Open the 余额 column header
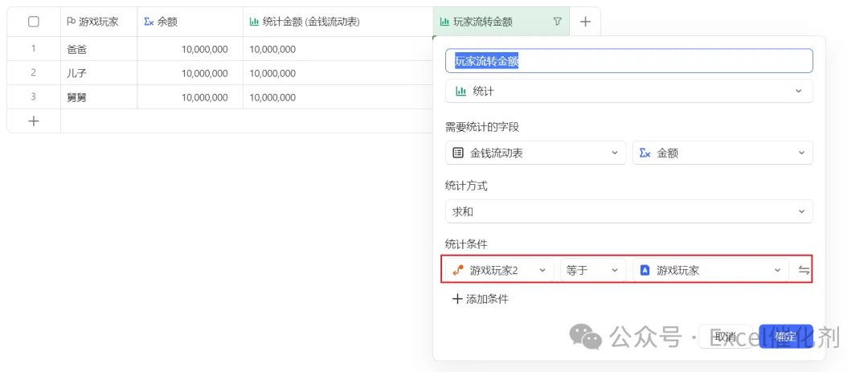Viewport: 868px width, 372px height. [190, 22]
